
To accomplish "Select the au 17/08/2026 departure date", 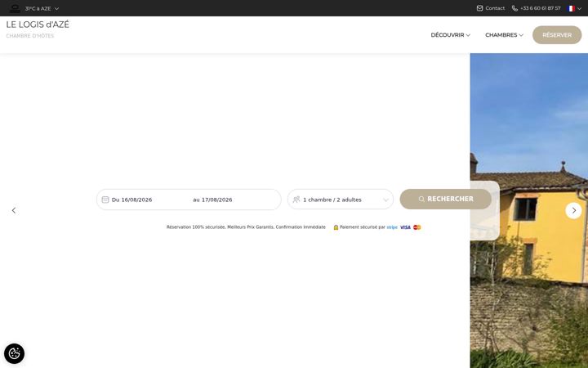I will (212, 200).
